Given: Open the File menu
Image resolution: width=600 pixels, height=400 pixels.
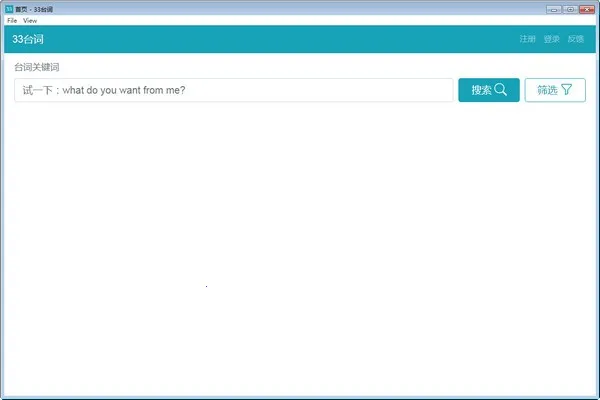Looking at the screenshot, I should (x=12, y=20).
